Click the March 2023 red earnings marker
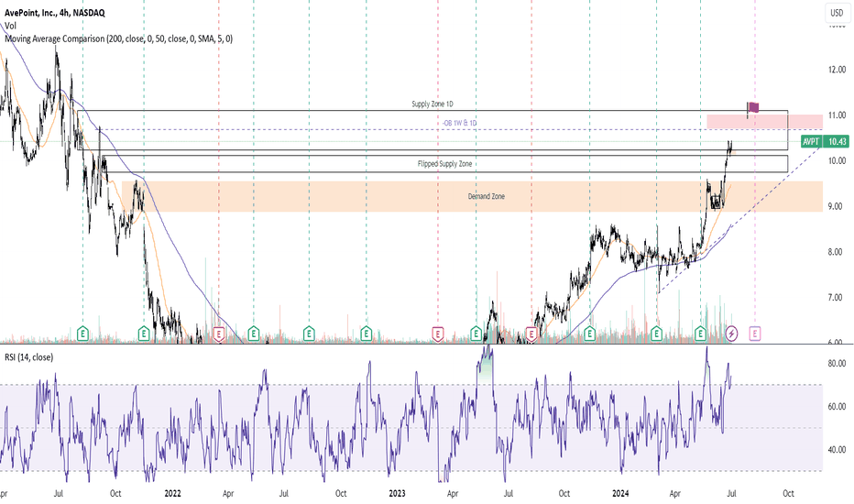The height and width of the screenshot is (504, 854). click(x=438, y=333)
